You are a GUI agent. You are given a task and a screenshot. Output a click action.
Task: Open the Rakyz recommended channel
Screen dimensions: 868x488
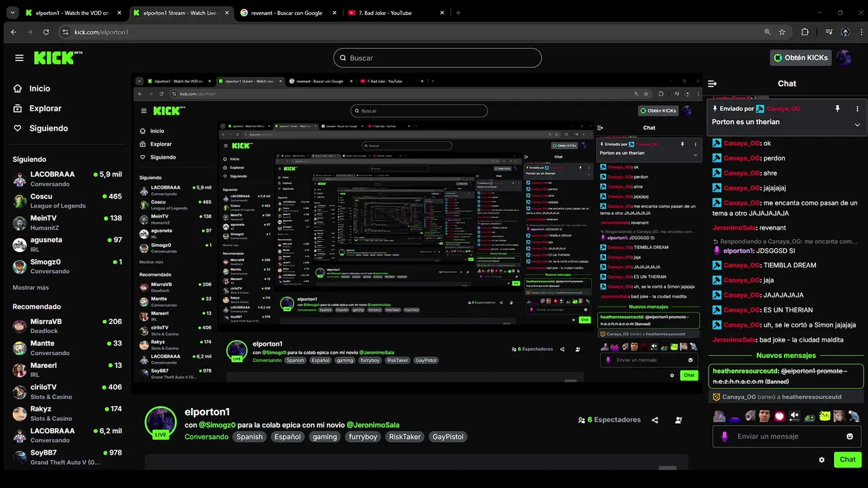pos(66,413)
